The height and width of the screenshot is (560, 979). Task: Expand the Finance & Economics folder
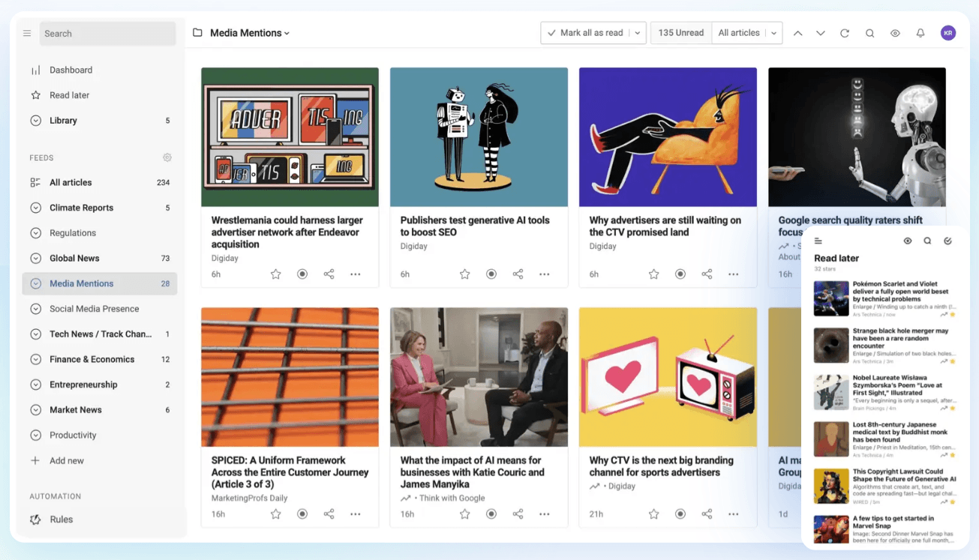tap(35, 359)
